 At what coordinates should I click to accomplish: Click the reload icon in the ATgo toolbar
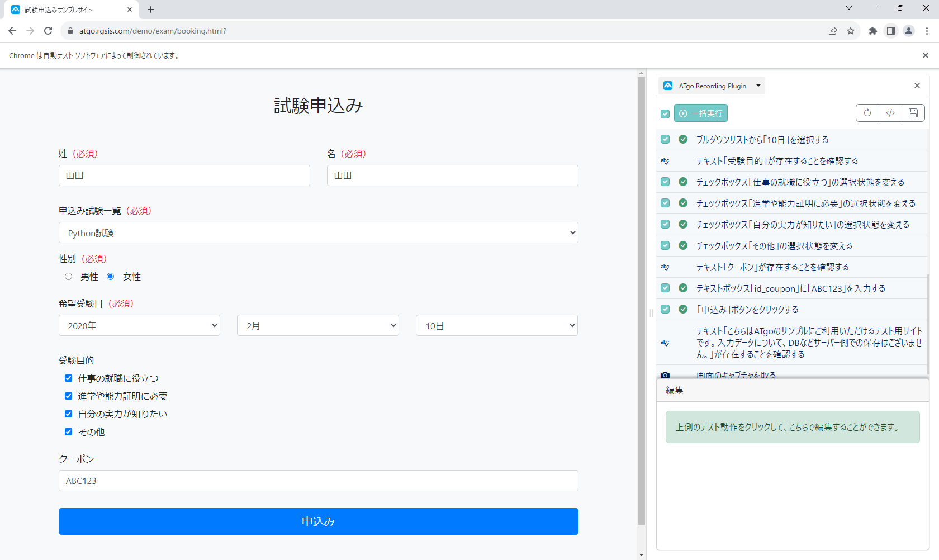coord(867,113)
